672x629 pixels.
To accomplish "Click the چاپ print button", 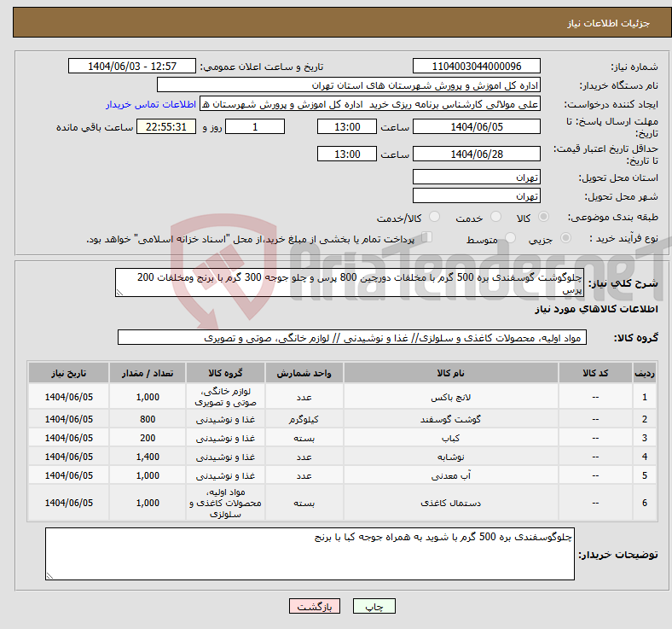I will click(x=374, y=606).
